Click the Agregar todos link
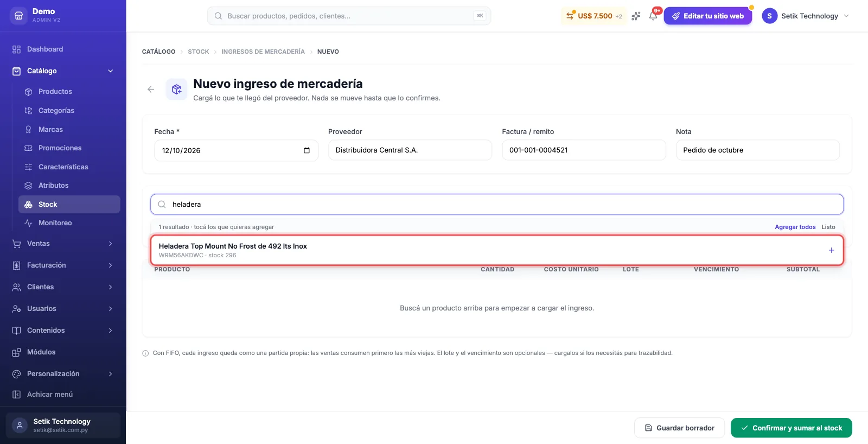The width and height of the screenshot is (868, 444). [x=795, y=227]
